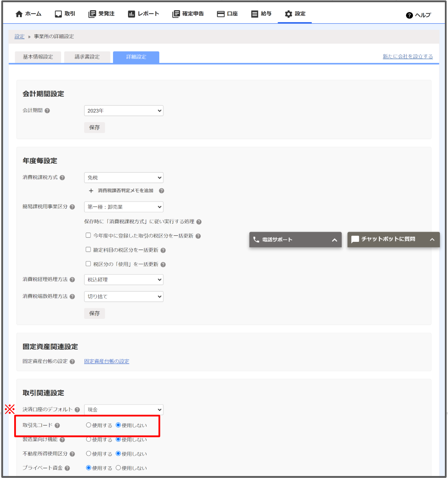Switch to the 基本情報設定 tab
Image resolution: width=448 pixels, height=478 pixels.
[38, 57]
